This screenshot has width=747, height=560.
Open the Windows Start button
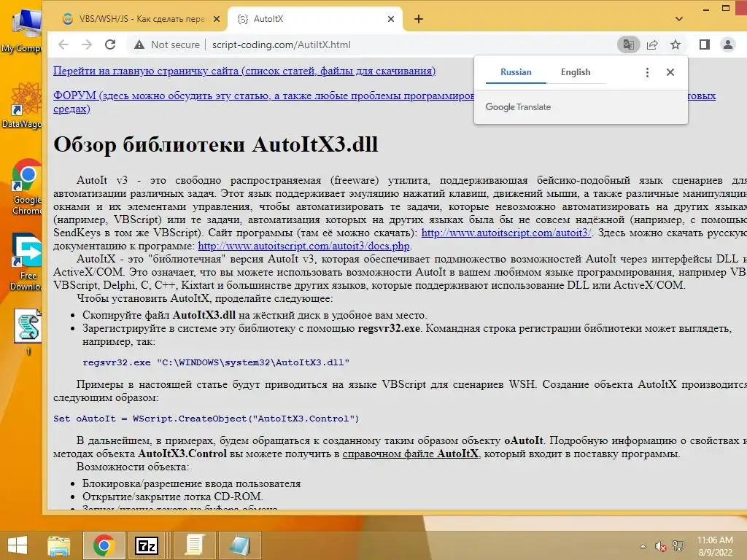pyautogui.click(x=18, y=545)
